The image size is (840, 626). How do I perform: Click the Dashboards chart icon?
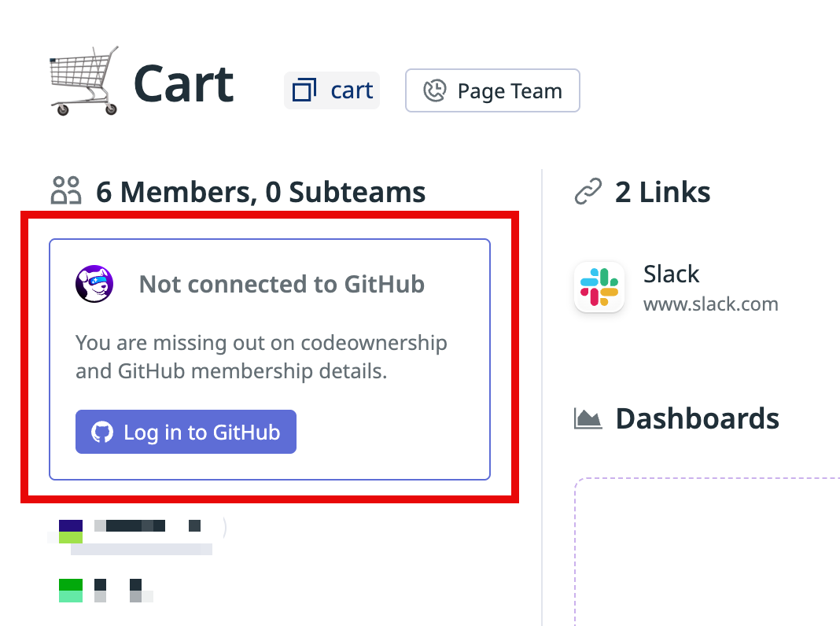tap(588, 418)
